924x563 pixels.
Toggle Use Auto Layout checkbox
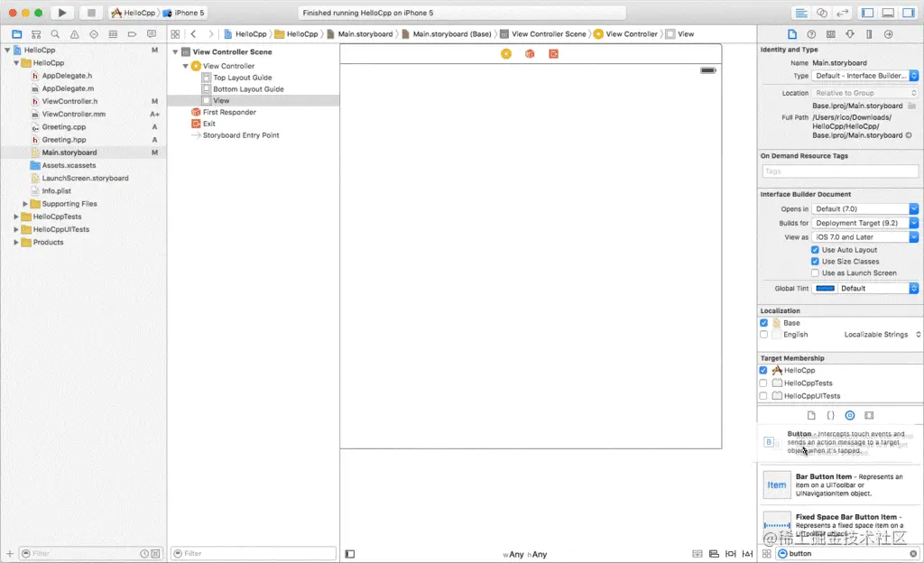tap(815, 250)
